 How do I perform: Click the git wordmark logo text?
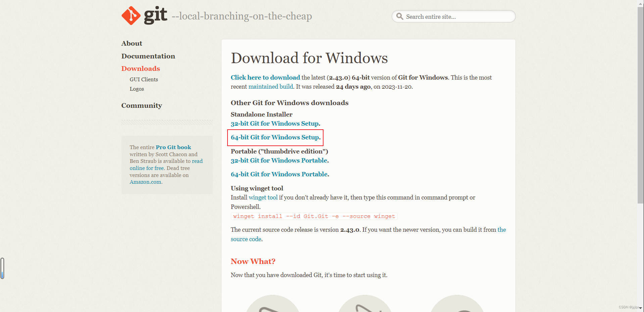click(155, 15)
